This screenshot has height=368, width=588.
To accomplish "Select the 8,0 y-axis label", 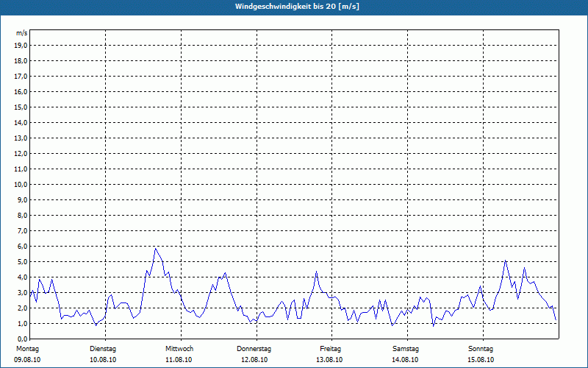I will [22, 215].
